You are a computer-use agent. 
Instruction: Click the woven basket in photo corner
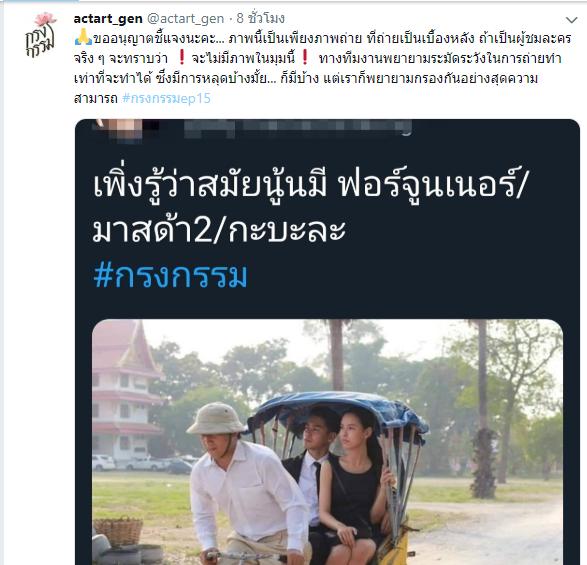pos(118,532)
